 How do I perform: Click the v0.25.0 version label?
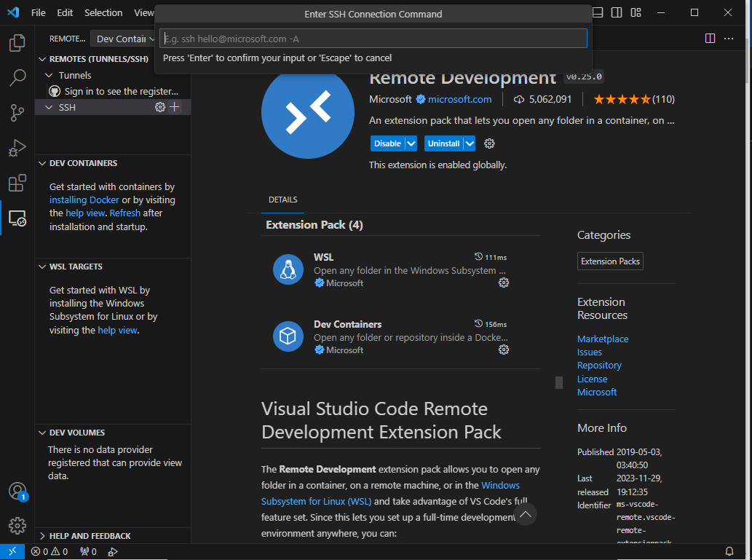pyautogui.click(x=584, y=76)
